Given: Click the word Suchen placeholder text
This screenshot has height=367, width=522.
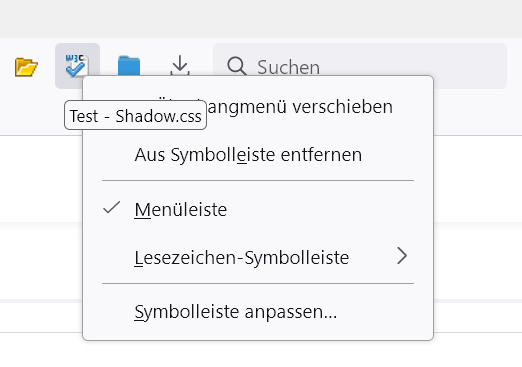Looking at the screenshot, I should 288,67.
